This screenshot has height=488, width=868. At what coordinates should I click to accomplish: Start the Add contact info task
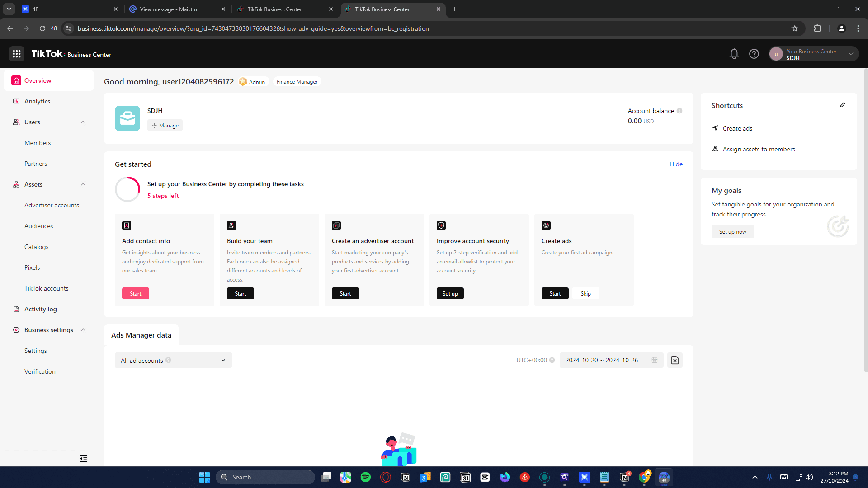coord(136,293)
